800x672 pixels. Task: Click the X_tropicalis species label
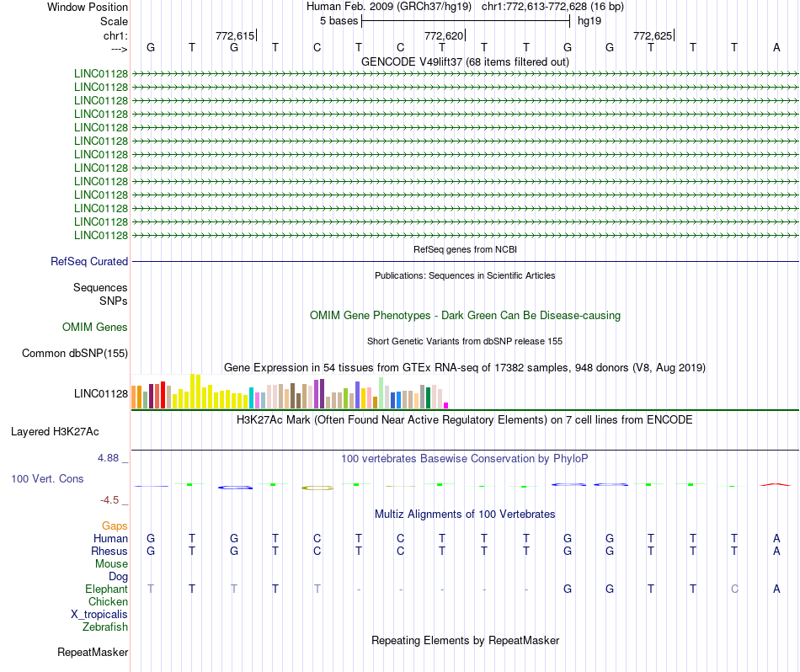(99, 615)
